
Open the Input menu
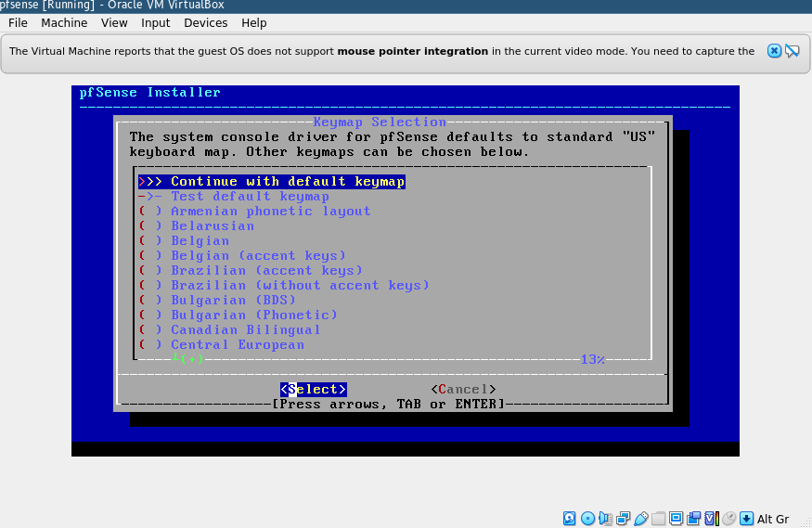pos(155,23)
